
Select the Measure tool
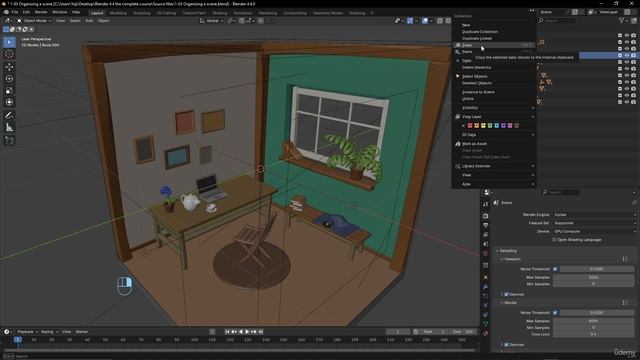(x=9, y=128)
